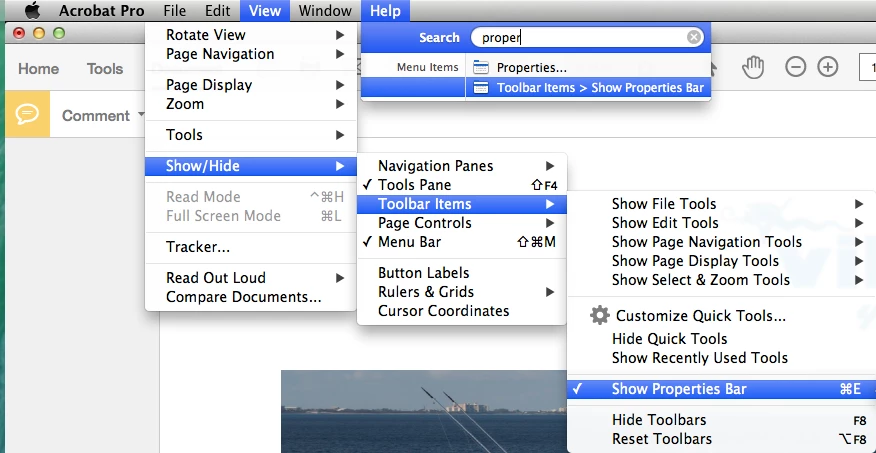This screenshot has height=453, width=876.
Task: Expand Show Page Navigation Tools submenu
Action: click(721, 242)
